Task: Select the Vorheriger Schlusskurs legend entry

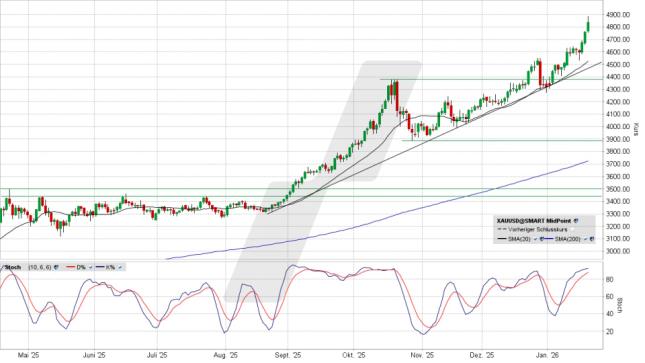Action: pos(538,230)
